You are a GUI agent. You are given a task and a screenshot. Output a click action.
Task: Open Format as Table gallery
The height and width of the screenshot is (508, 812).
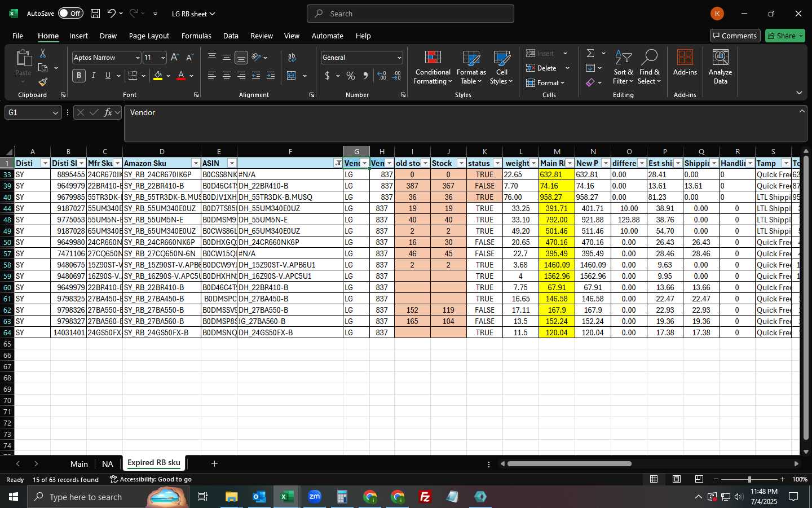point(471,68)
